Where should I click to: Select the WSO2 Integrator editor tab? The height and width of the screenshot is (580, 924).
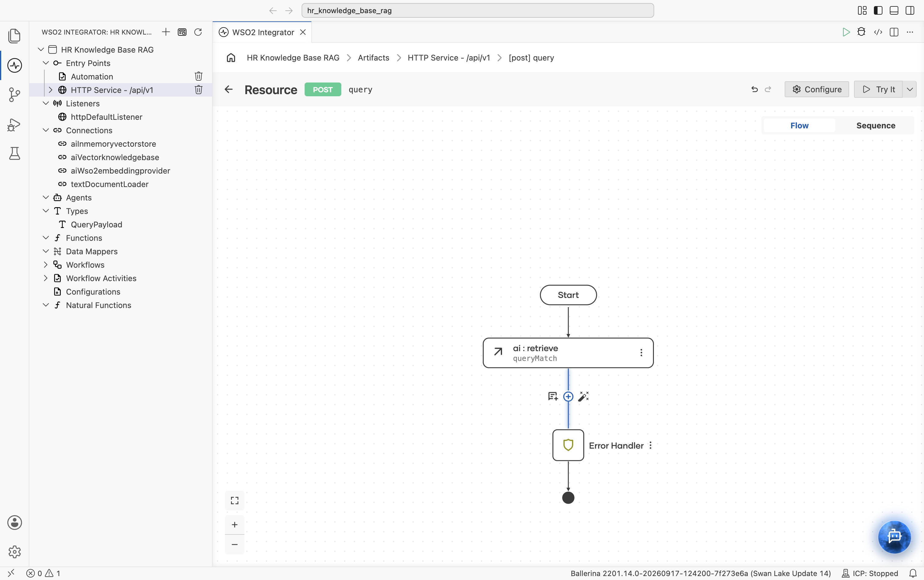point(263,32)
